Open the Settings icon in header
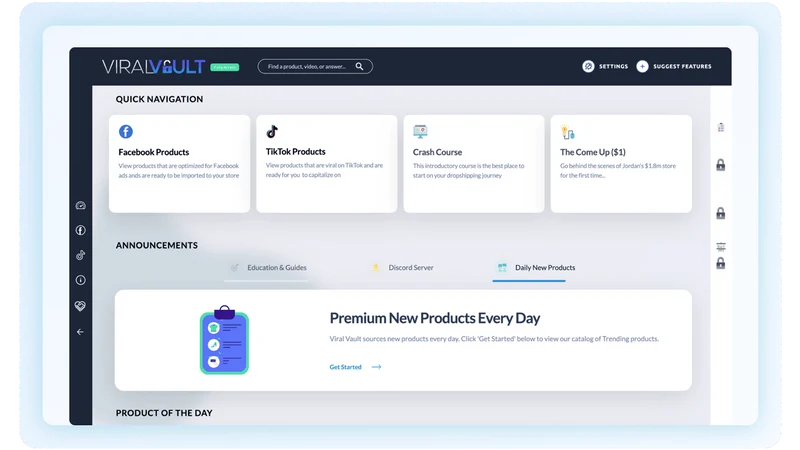 pyautogui.click(x=588, y=66)
